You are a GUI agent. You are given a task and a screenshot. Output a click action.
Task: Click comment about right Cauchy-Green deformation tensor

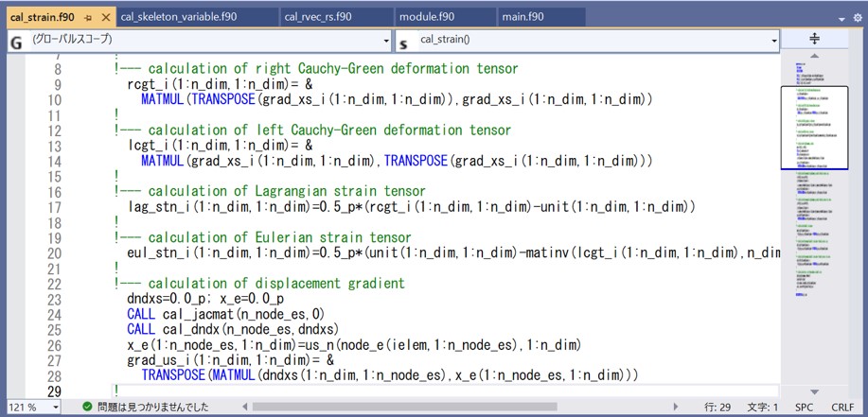click(316, 69)
